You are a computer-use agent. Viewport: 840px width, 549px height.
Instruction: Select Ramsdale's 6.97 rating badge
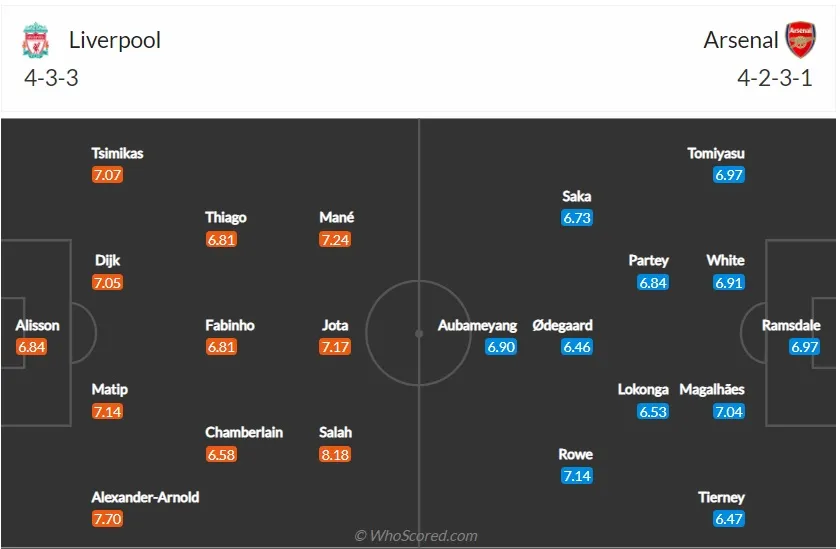[805, 347]
